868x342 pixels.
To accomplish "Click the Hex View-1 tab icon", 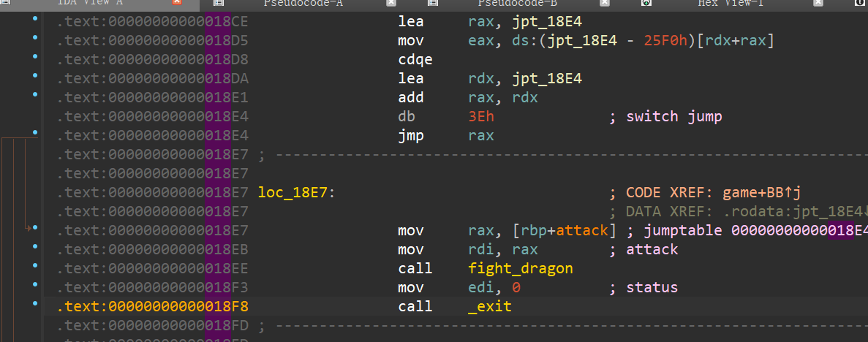I will pos(646,4).
